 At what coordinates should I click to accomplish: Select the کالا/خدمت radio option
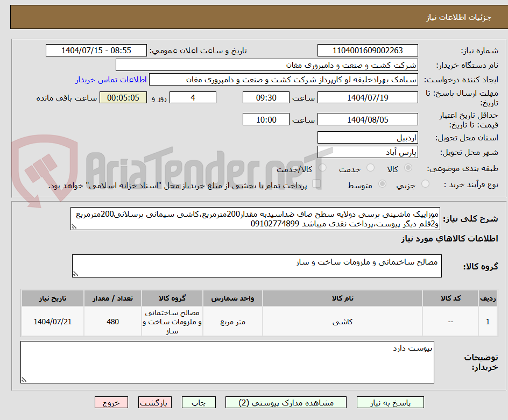[323, 167]
